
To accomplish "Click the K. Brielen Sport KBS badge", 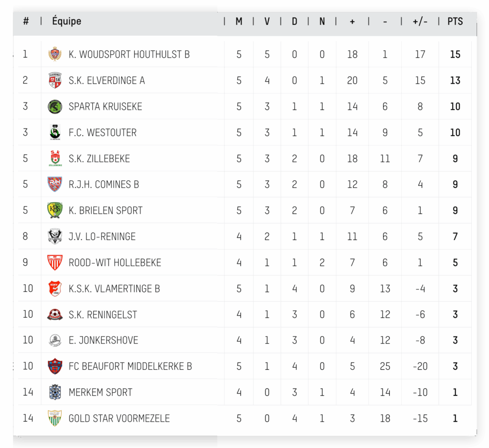I will click(54, 210).
